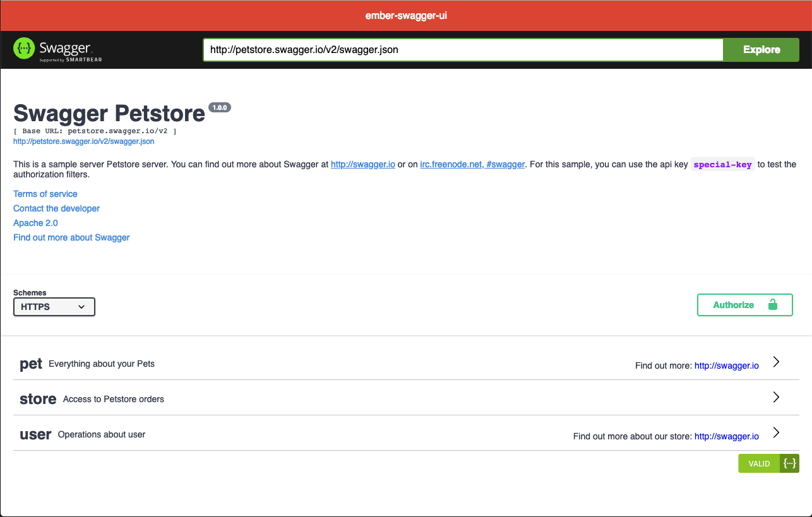Open the Apache 2.0 license link

(x=36, y=223)
